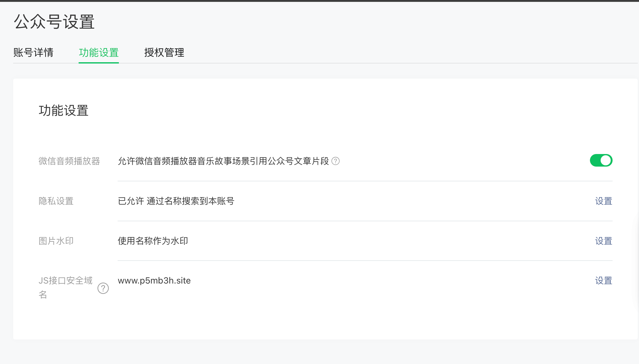Click the 公众号设置 page title
The image size is (639, 364).
[54, 22]
